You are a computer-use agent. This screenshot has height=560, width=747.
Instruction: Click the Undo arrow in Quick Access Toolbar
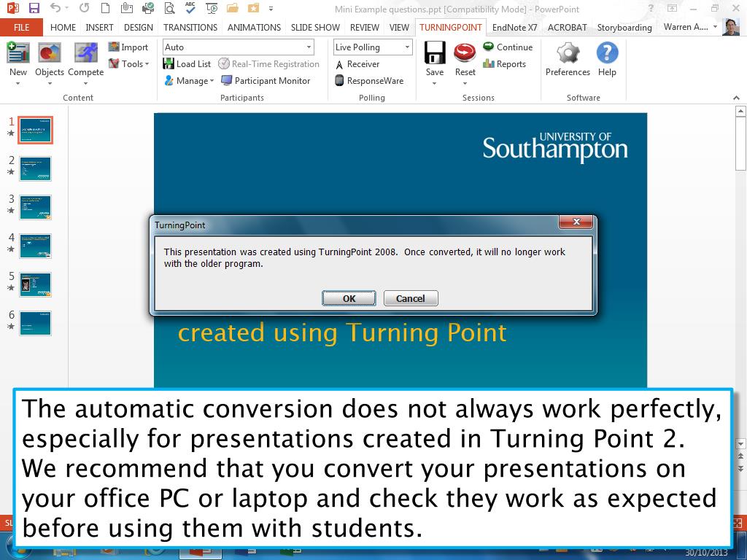tap(55, 8)
